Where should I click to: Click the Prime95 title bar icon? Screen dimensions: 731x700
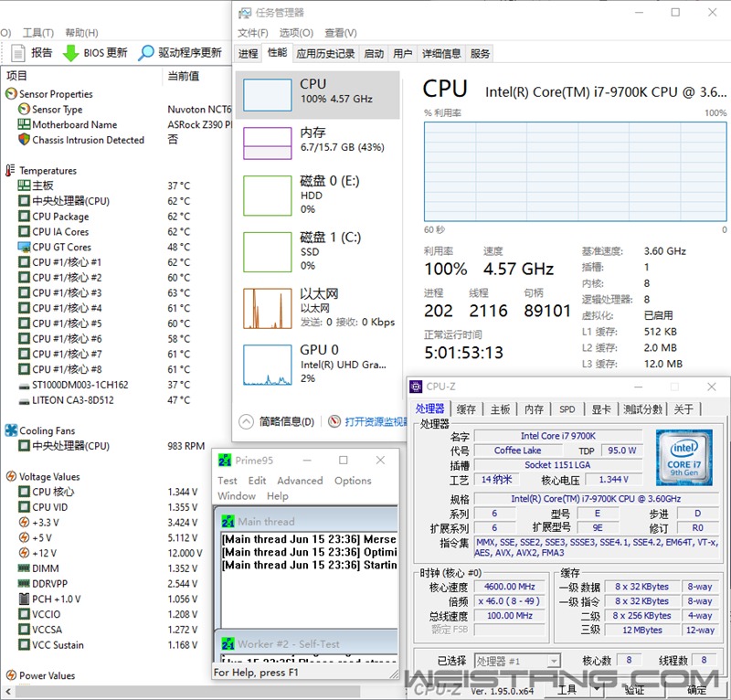click(225, 461)
